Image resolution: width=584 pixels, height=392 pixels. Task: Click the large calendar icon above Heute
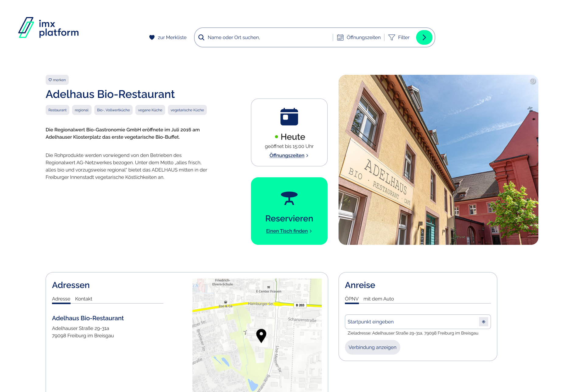click(289, 117)
